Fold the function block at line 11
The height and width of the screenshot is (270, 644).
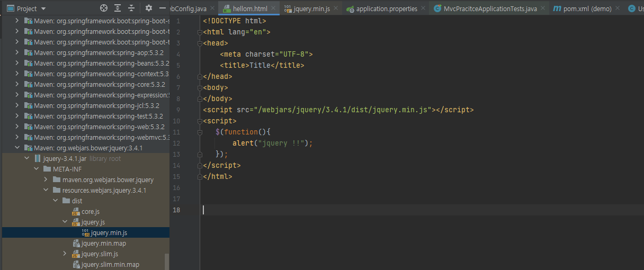200,132
